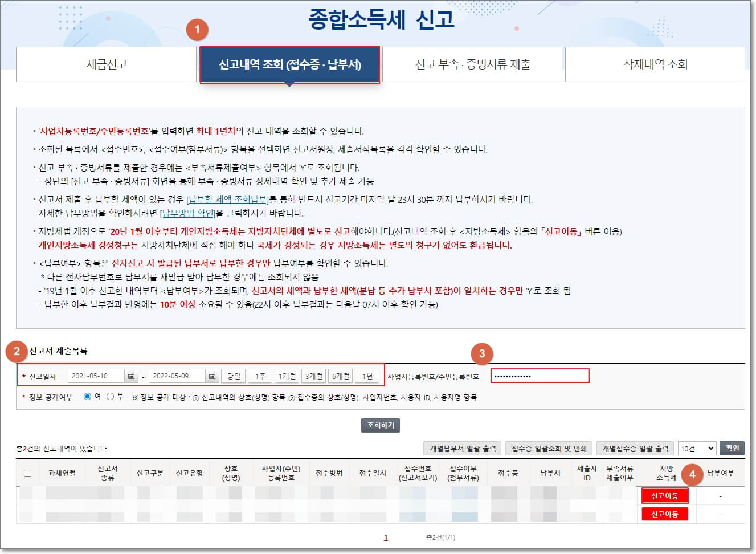Click the 신고서 제출목록 section heading
Image resolution: width=756 pixels, height=554 pixels.
[58, 351]
